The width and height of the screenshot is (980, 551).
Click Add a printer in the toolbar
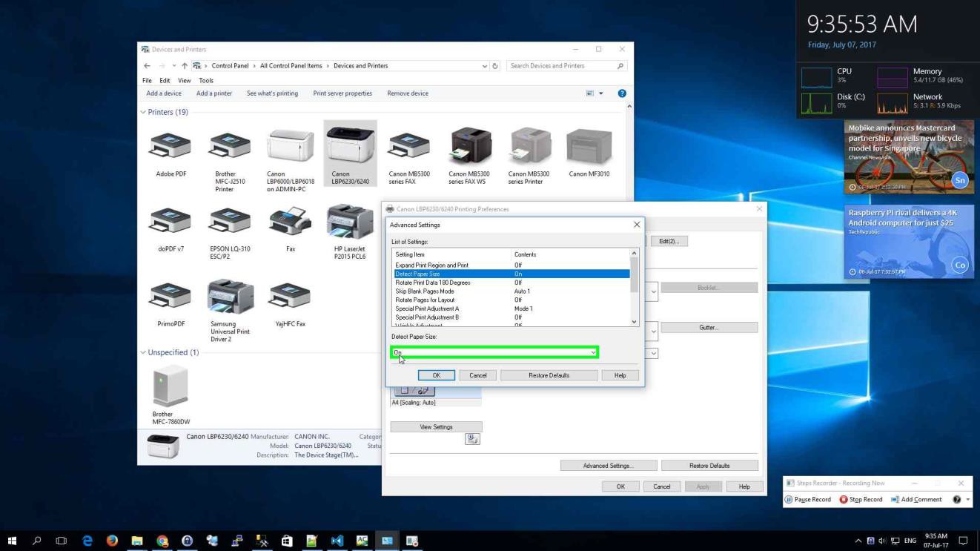[213, 93]
